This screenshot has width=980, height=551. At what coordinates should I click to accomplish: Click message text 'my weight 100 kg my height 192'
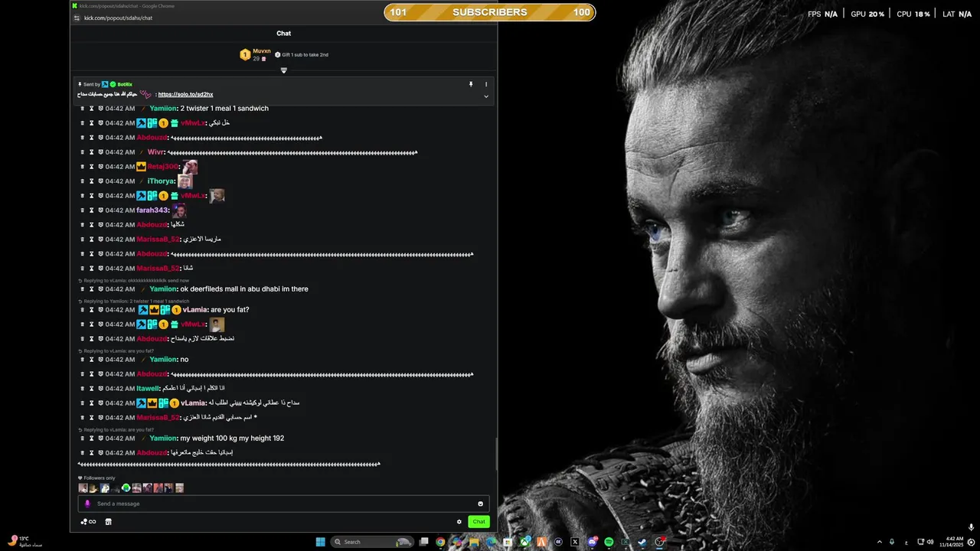pos(232,439)
